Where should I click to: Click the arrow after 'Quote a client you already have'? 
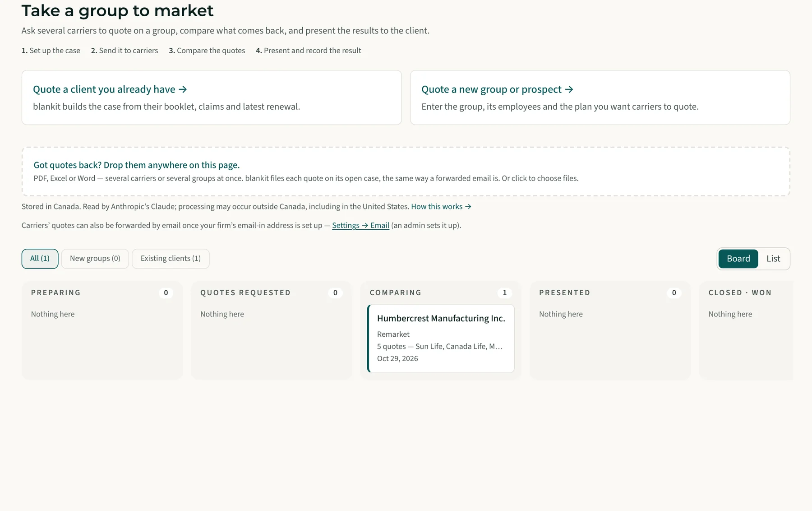pyautogui.click(x=183, y=89)
